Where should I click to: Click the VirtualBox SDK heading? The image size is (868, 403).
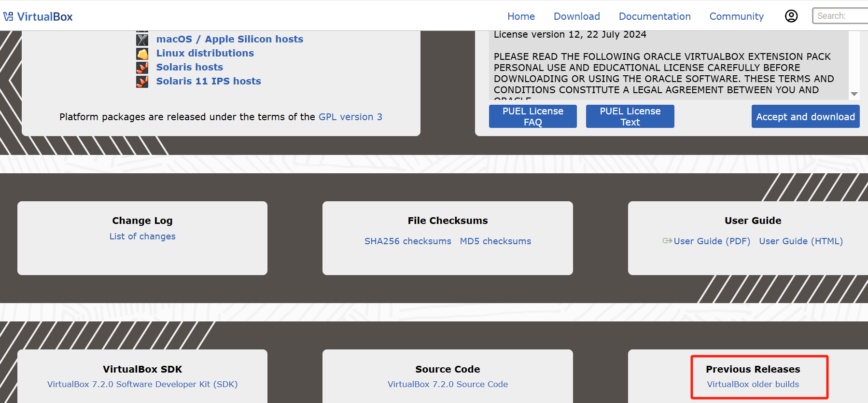(x=142, y=369)
